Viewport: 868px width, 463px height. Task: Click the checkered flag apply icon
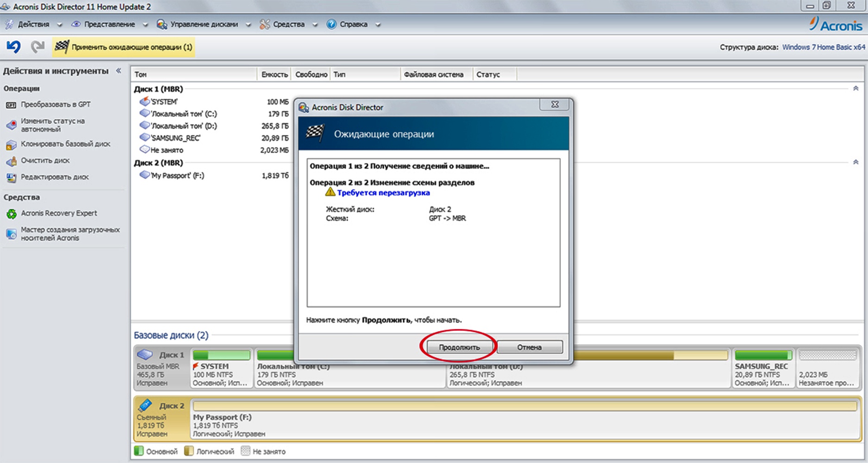click(62, 47)
